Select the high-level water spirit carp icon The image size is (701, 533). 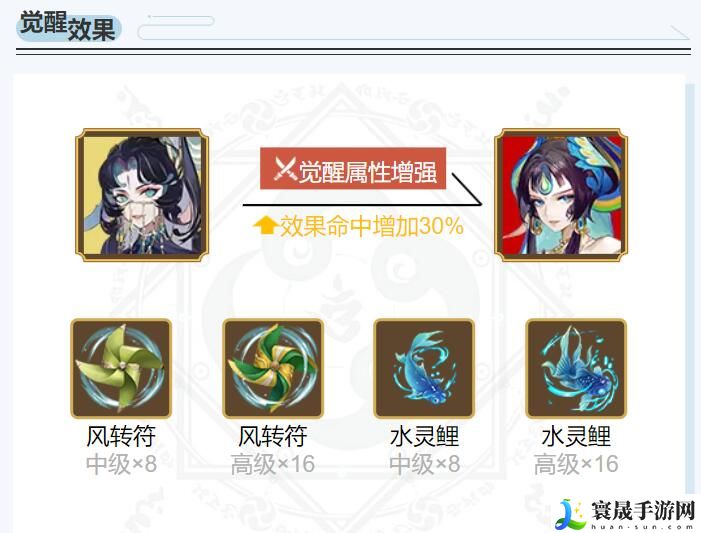tap(576, 368)
